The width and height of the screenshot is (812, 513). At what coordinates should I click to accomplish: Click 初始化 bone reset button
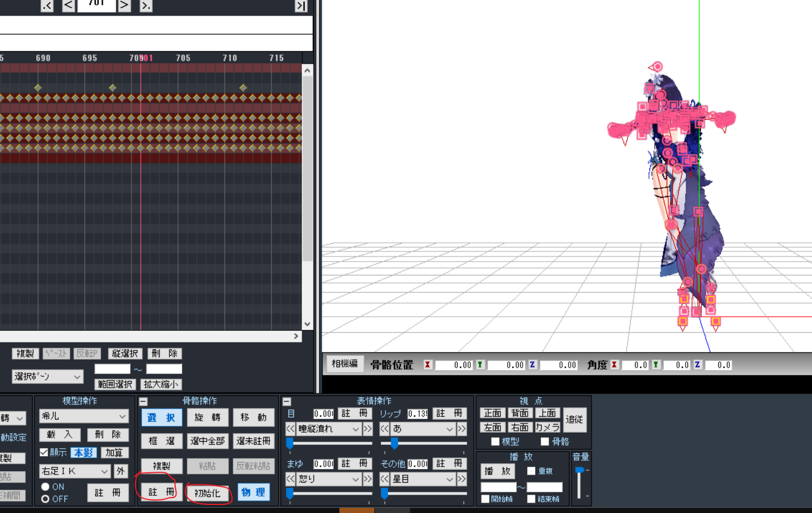pos(207,492)
